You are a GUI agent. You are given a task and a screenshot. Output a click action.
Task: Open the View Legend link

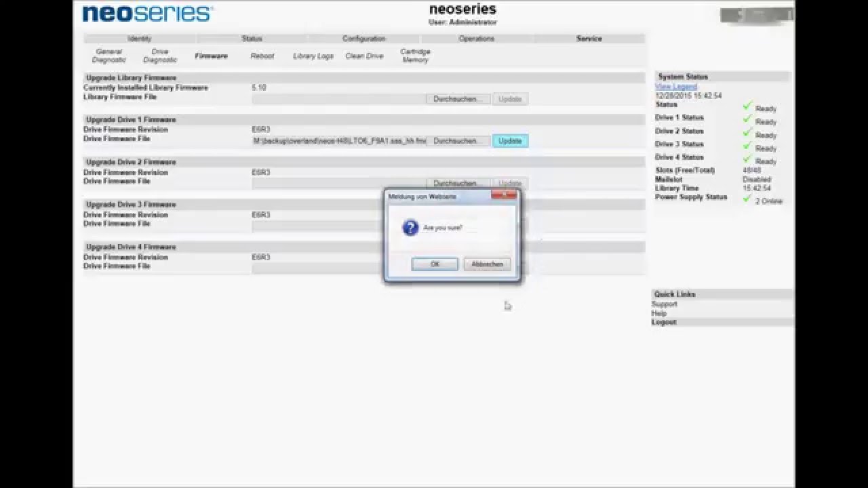[676, 87]
